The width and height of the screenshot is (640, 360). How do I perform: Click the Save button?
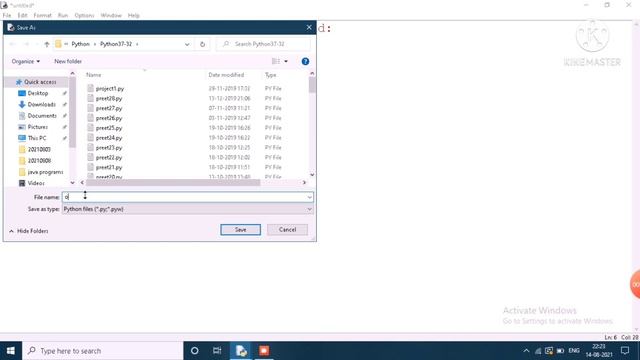coord(240,230)
